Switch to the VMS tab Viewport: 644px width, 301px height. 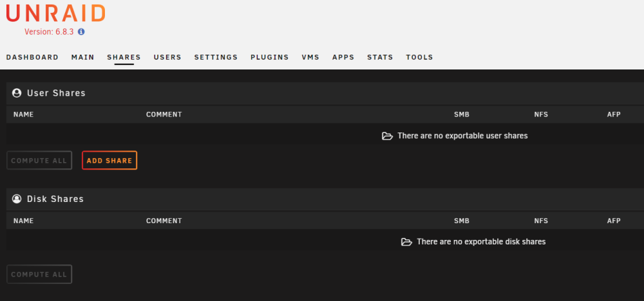(x=310, y=57)
